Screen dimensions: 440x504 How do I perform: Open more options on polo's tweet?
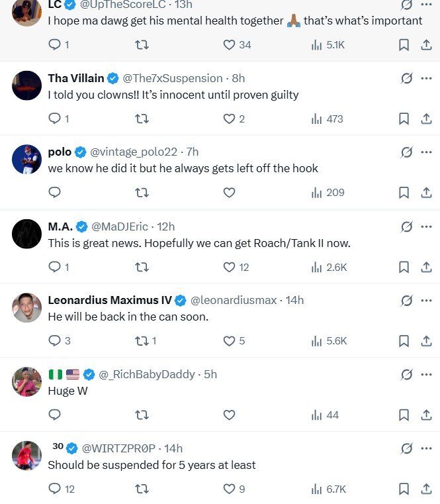tap(426, 152)
